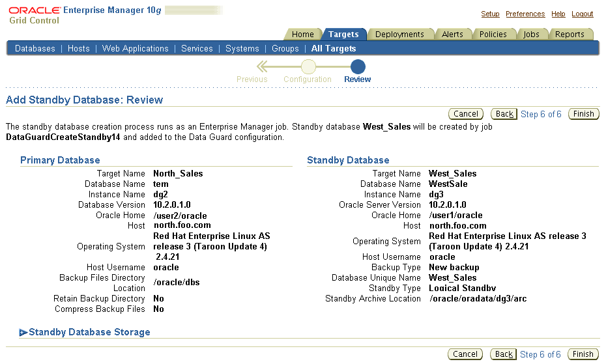Go to the Policies tab
Viewport: 606px width, 364px height.
(x=493, y=35)
